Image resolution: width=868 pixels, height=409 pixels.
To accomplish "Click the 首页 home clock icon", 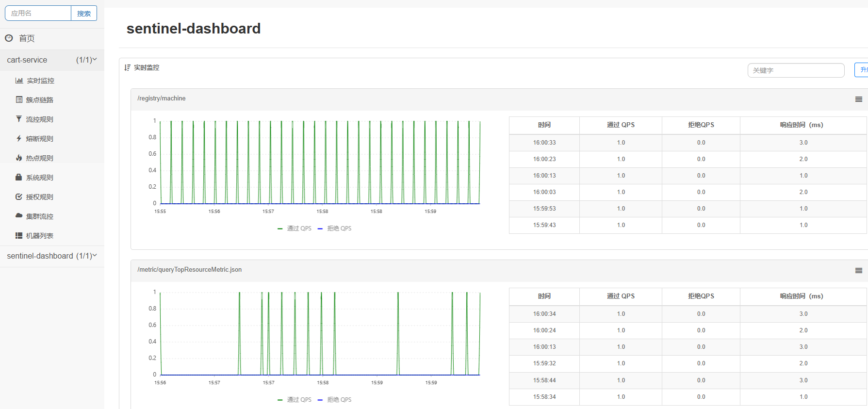I will click(x=9, y=38).
